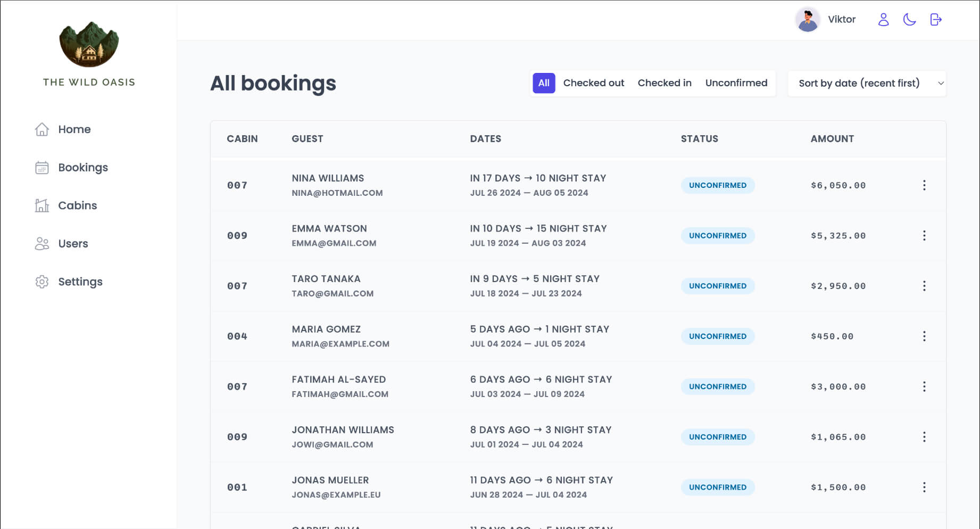980x529 pixels.
Task: Click the amount $1,065.00
Action: pyautogui.click(x=838, y=437)
